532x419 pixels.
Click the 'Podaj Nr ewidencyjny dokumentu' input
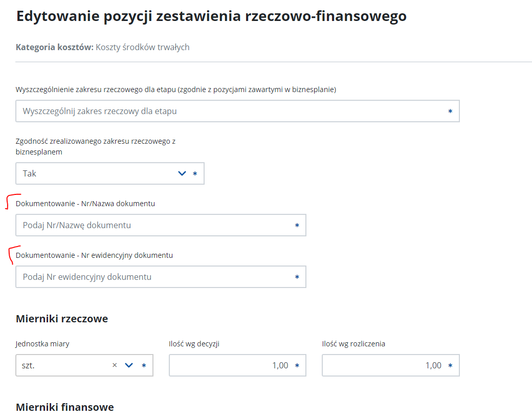pyautogui.click(x=153, y=277)
